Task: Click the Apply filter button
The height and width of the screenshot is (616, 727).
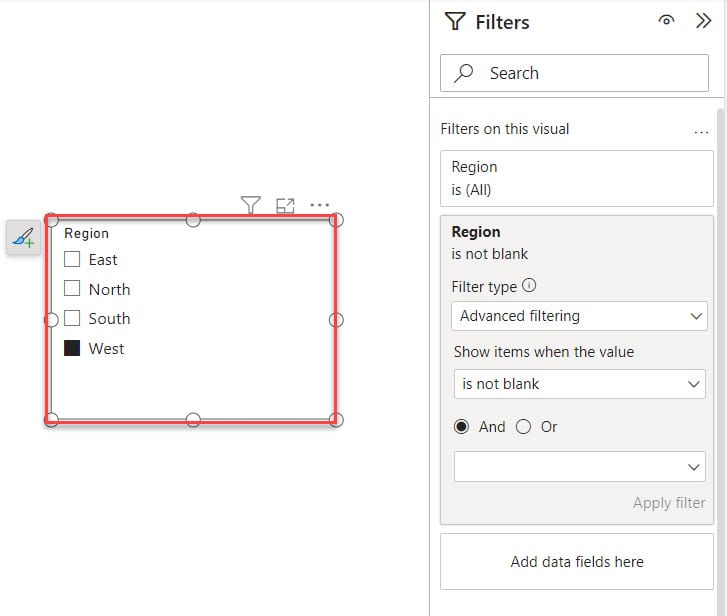Action: [x=669, y=503]
